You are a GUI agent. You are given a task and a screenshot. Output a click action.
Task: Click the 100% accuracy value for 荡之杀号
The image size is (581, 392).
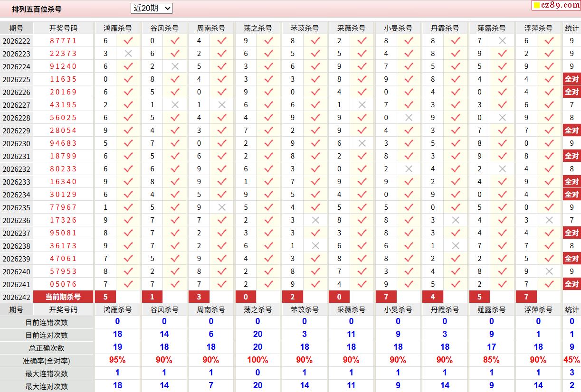point(257,360)
